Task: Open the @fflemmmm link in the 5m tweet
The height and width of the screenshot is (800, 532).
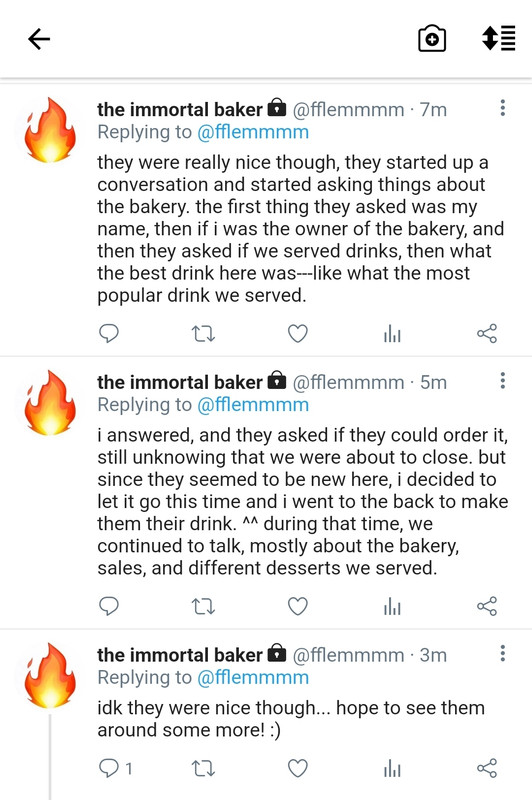Action: (253, 405)
